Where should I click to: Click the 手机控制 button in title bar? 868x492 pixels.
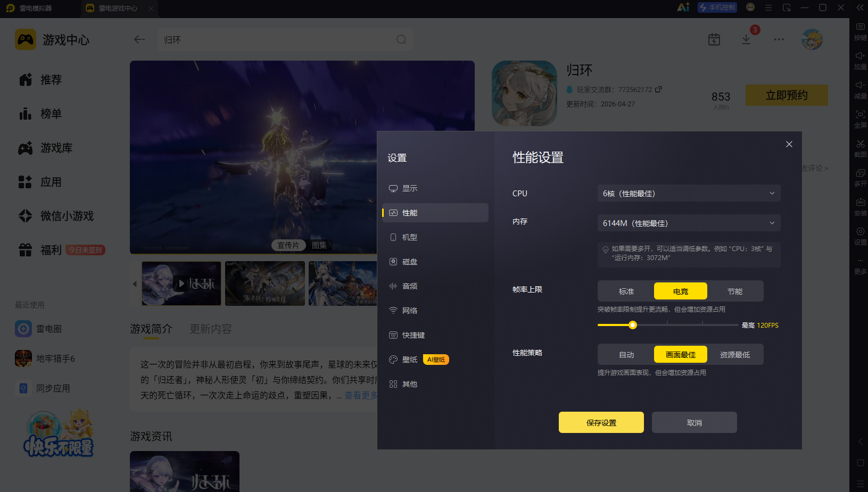717,7
